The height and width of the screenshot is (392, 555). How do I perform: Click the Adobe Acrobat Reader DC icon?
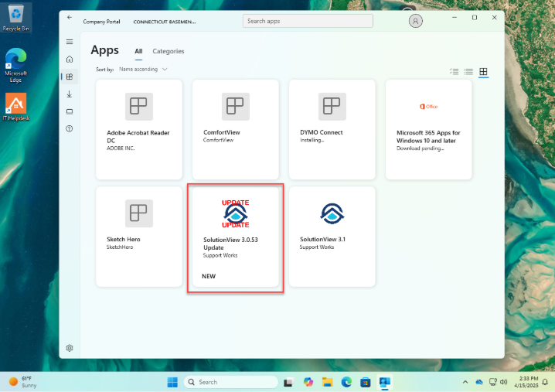[x=139, y=106]
